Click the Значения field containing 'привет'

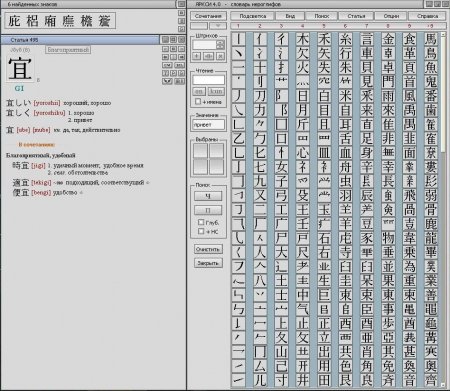coord(209,124)
